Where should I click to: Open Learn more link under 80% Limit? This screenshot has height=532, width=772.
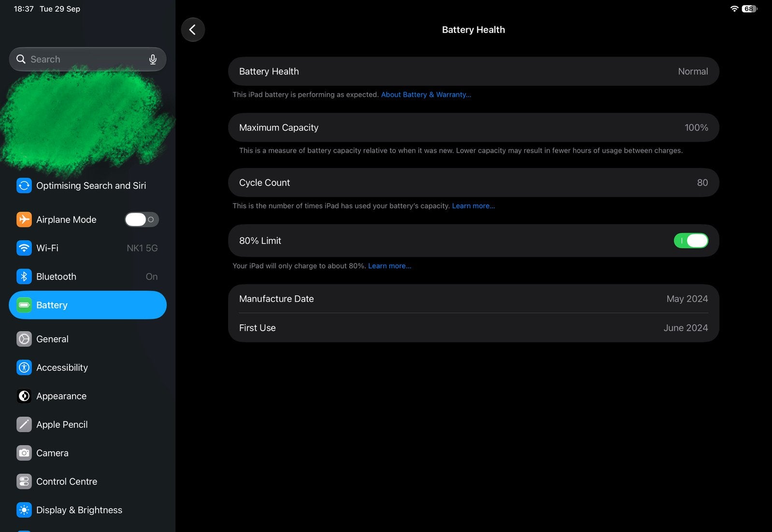click(x=390, y=266)
